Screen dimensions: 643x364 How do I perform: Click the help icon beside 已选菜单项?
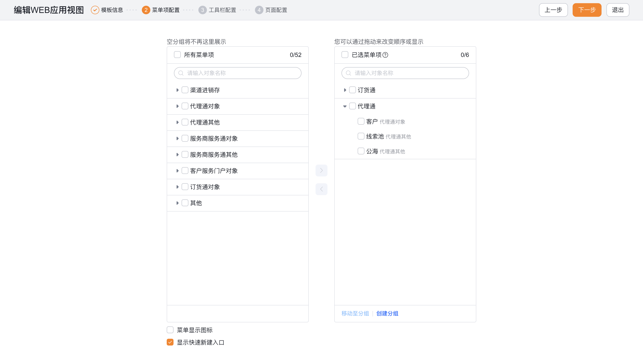click(386, 55)
